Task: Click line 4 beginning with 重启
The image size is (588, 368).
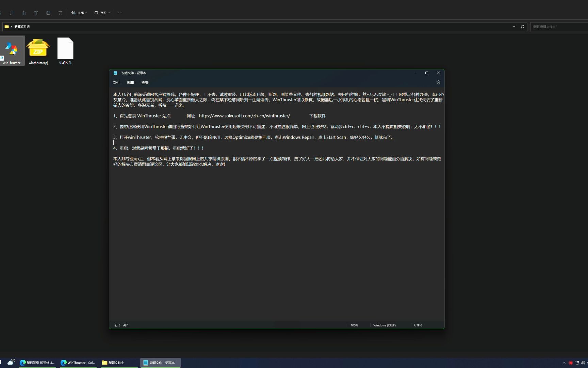Action: click(159, 148)
